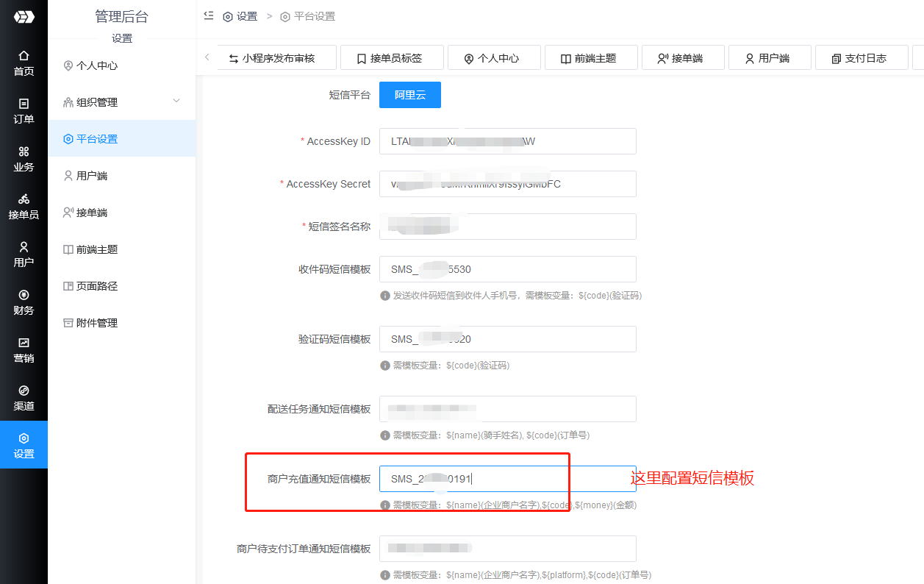Open the 订单 orders section
This screenshot has width=924, height=584.
click(x=24, y=111)
